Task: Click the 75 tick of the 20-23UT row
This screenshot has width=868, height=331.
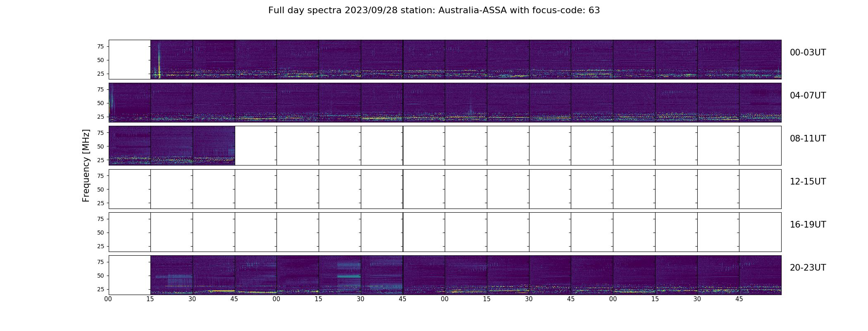Action: tap(100, 262)
